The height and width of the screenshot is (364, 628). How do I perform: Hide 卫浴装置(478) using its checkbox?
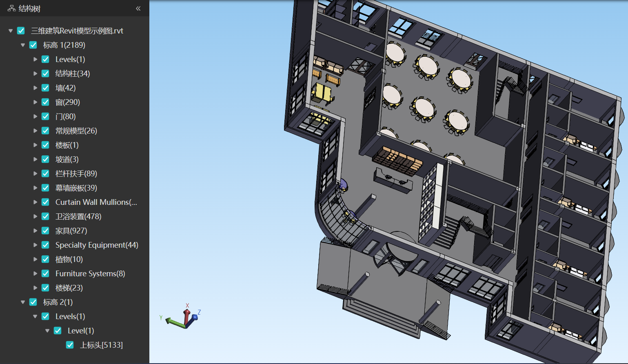pos(45,216)
